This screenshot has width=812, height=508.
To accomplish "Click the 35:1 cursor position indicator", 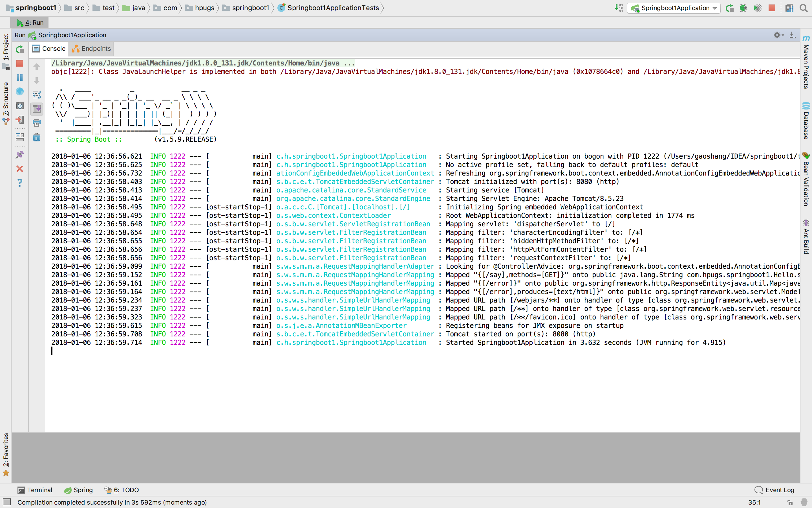I will coord(754,502).
